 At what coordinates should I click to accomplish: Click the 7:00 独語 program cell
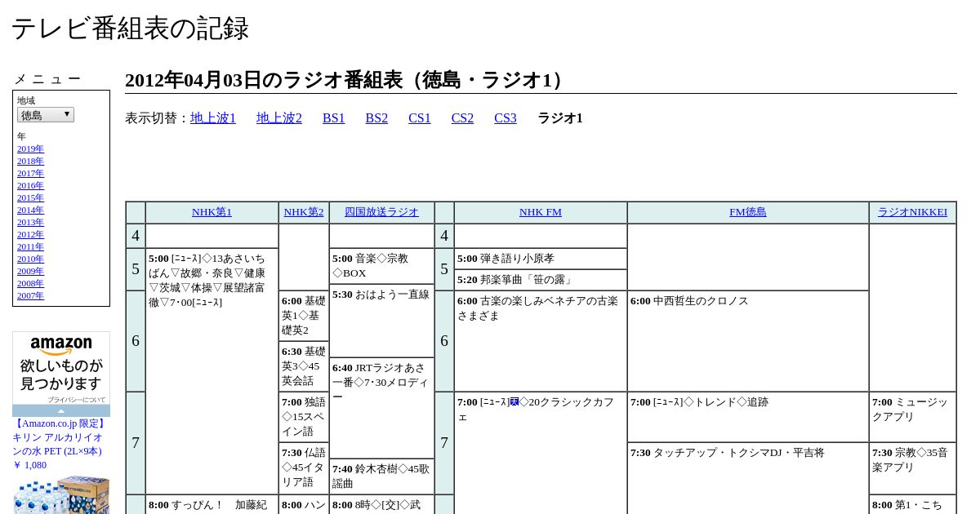[304, 417]
